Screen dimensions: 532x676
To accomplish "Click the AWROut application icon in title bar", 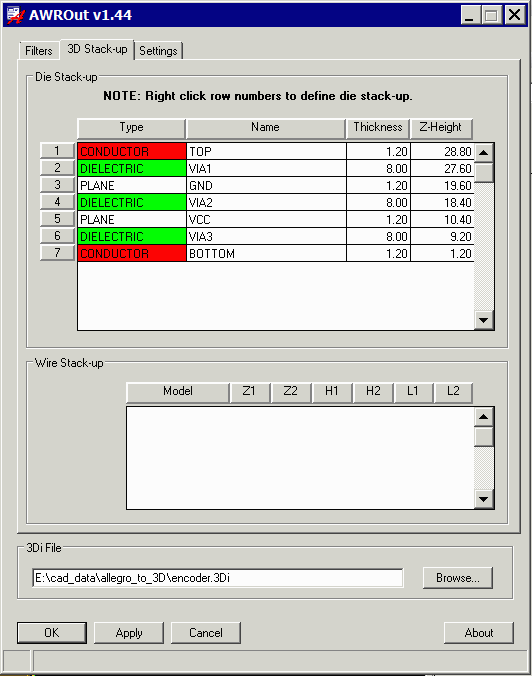I will pos(15,15).
